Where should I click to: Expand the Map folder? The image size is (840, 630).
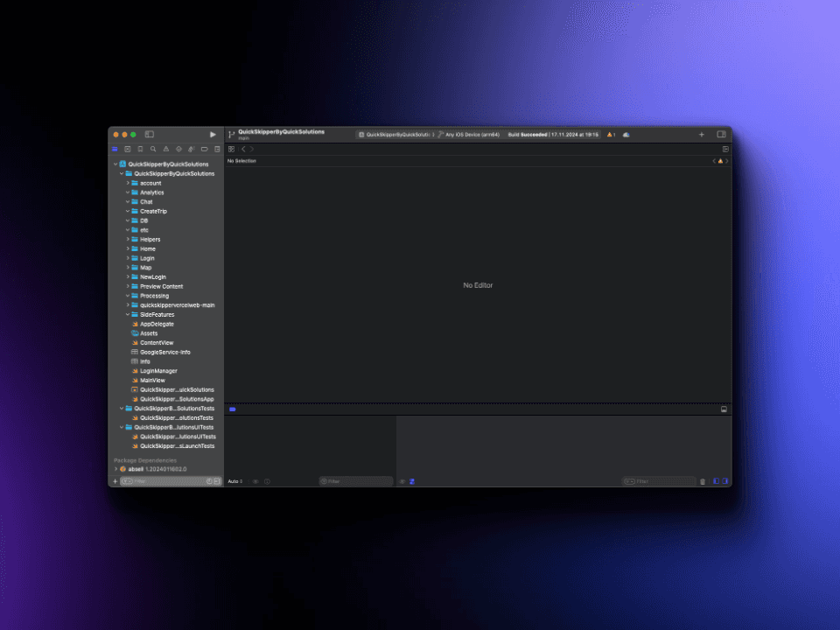[128, 268]
